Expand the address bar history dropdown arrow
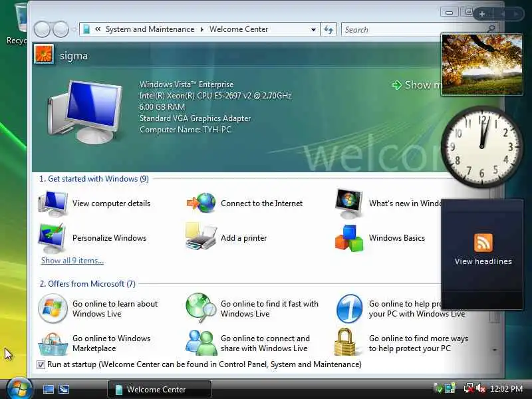 [313, 30]
